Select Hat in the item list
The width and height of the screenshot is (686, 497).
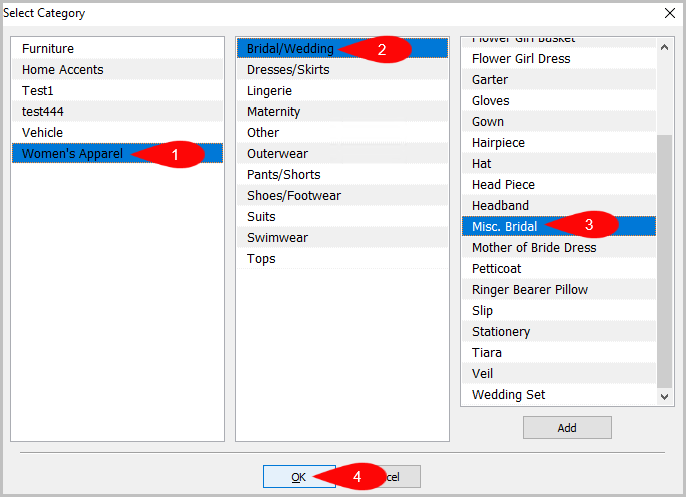point(559,163)
